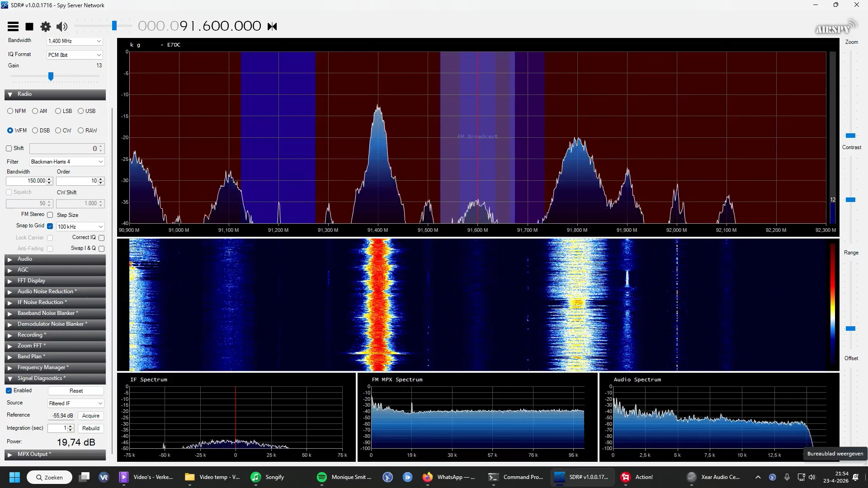Select DSB demodulation mode
This screenshot has width=868, height=488.
point(35,131)
